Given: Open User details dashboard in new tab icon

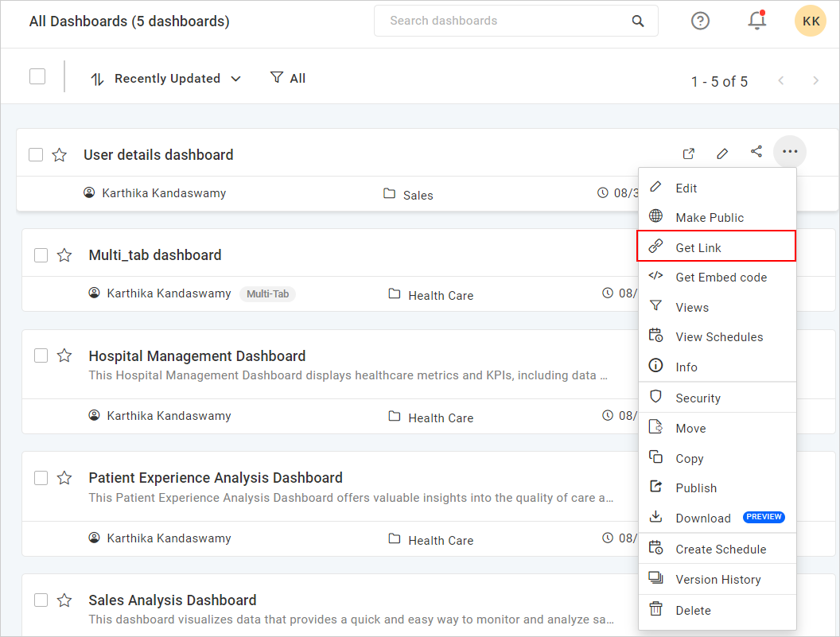Looking at the screenshot, I should point(689,153).
